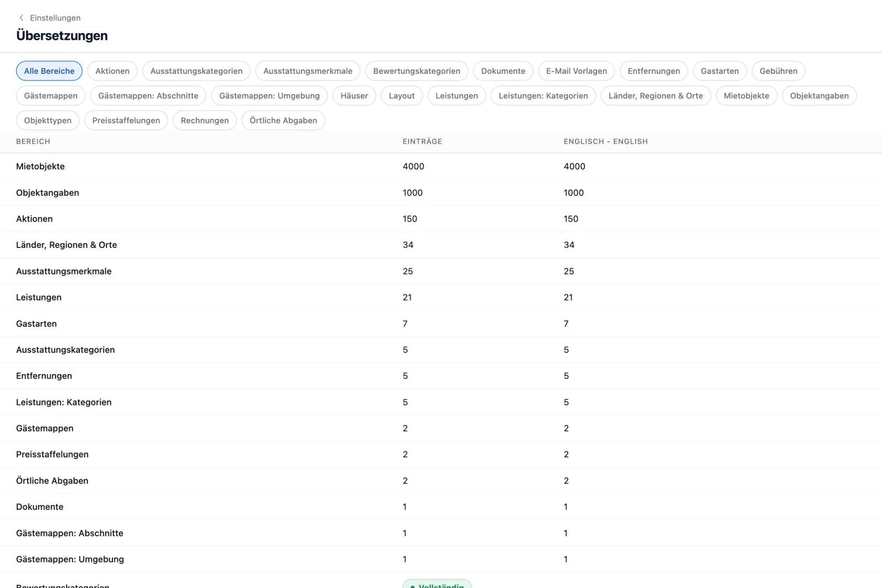Image resolution: width=882 pixels, height=588 pixels.
Task: Open the Preisstaffelungen row
Action: point(441,455)
